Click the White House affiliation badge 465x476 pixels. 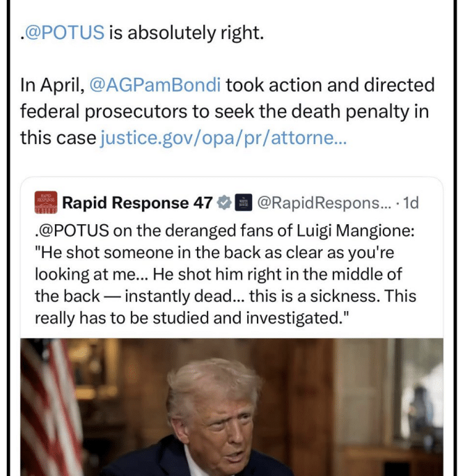243,203
